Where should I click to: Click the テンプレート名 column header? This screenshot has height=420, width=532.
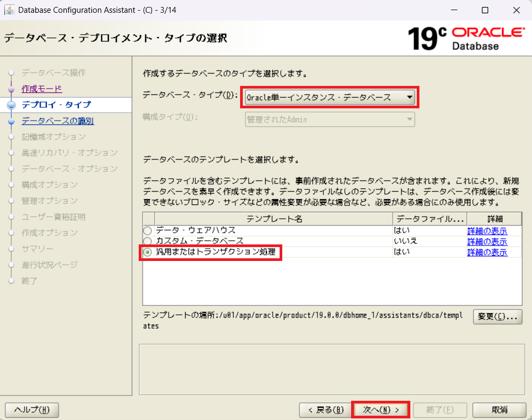click(x=273, y=218)
